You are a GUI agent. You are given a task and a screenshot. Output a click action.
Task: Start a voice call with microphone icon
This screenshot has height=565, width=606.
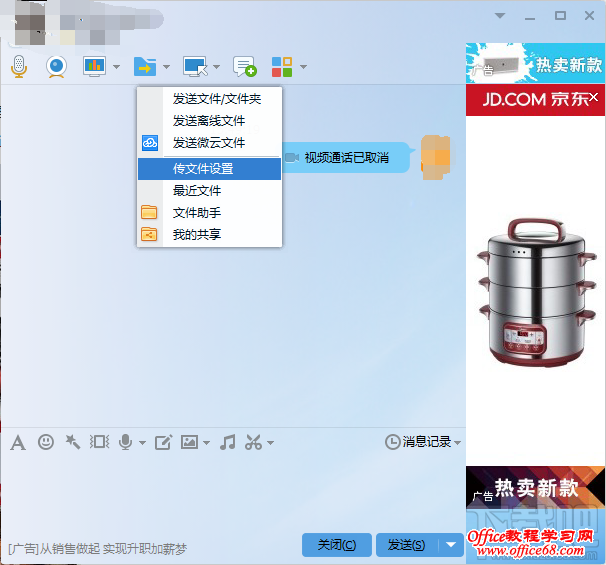point(19,66)
